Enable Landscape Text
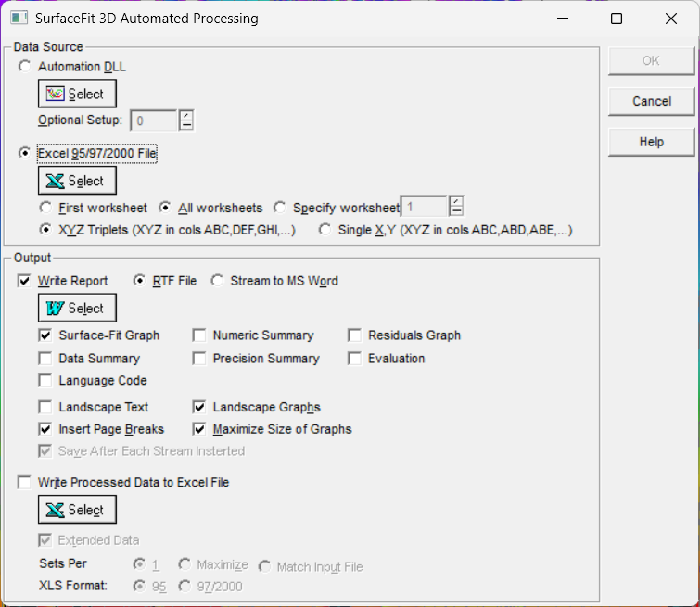This screenshot has width=700, height=607. click(x=45, y=407)
